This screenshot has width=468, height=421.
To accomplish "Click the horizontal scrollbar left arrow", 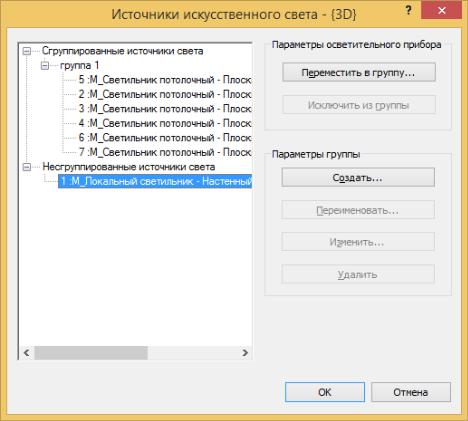I will 27,353.
